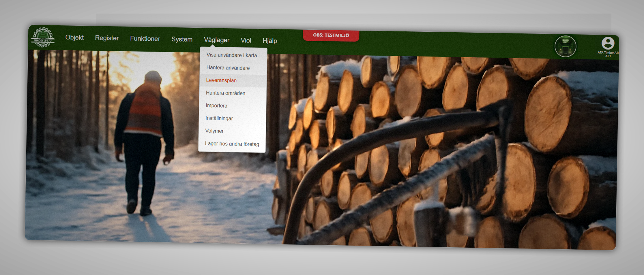Image resolution: width=644 pixels, height=275 pixels.
Task: Click the ATA Timber AB account label
Action: pos(608,54)
